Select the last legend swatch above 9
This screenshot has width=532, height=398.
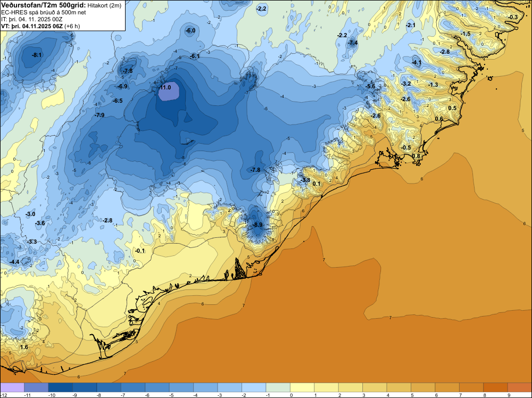point(519,387)
